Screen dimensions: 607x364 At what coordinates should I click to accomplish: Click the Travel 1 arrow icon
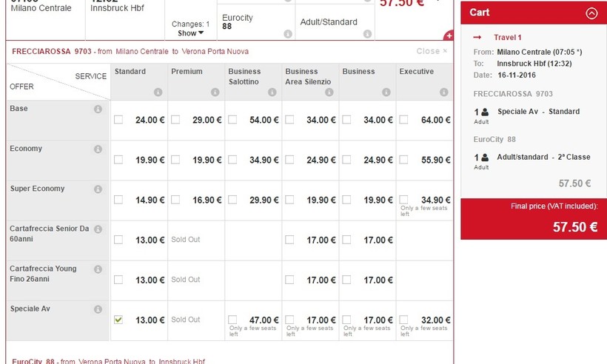477,37
